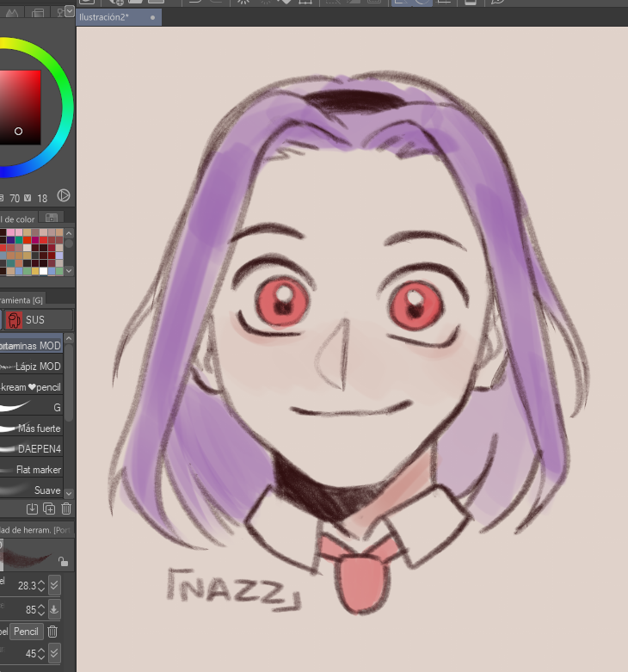The image size is (628, 672).
Task: Click the download-arrow button beside 85
Action: click(54, 609)
